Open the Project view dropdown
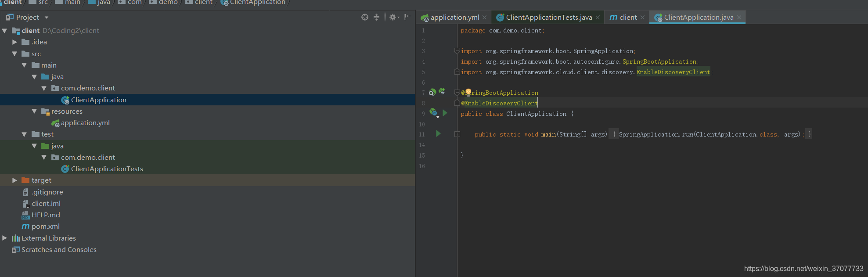The image size is (868, 277). pos(47,18)
